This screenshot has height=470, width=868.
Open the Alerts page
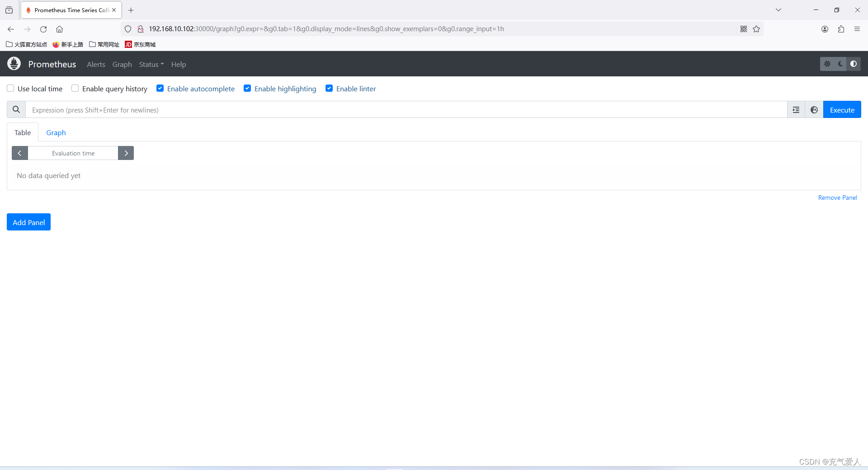pyautogui.click(x=96, y=64)
